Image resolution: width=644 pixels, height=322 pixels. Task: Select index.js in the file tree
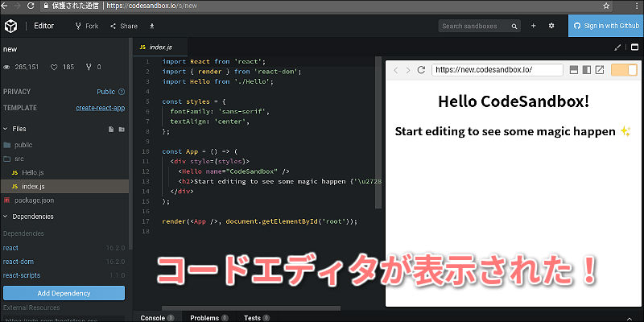click(x=64, y=187)
